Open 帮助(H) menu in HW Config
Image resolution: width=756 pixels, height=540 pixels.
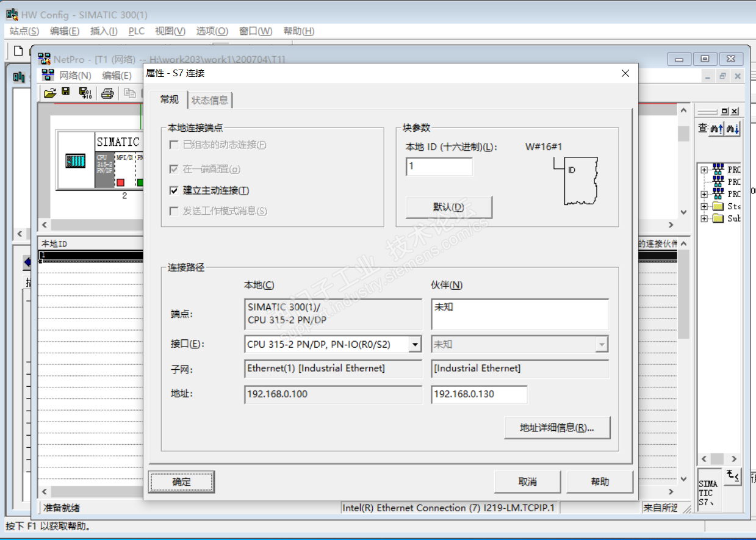(x=299, y=31)
